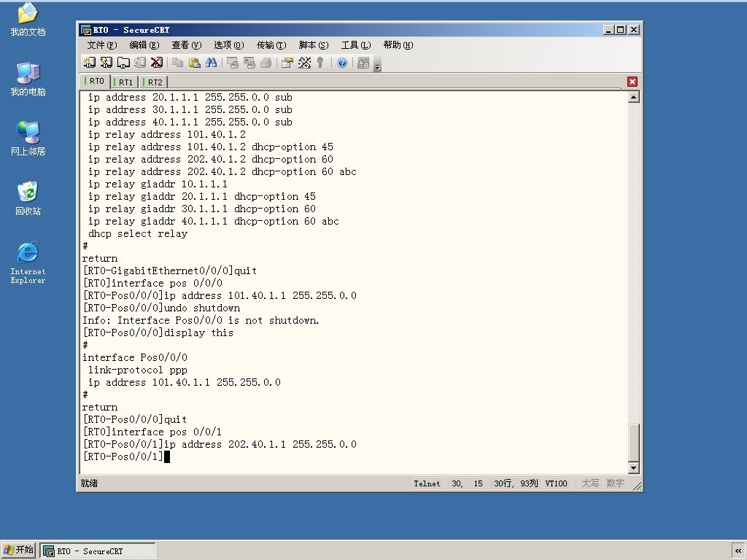Close the active tab with red X

coord(632,82)
